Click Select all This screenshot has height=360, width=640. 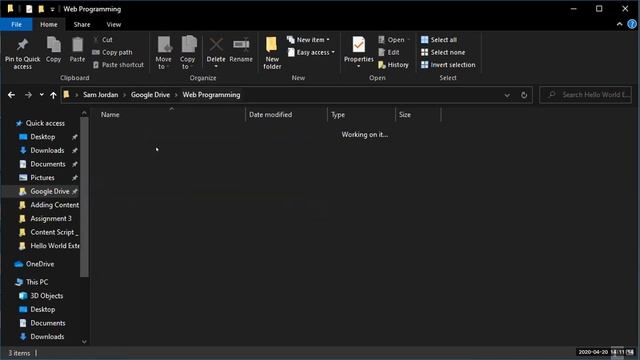[439, 40]
